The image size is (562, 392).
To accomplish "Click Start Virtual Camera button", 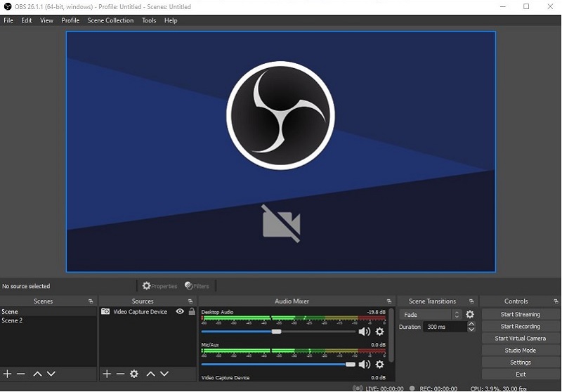I will tap(521, 338).
